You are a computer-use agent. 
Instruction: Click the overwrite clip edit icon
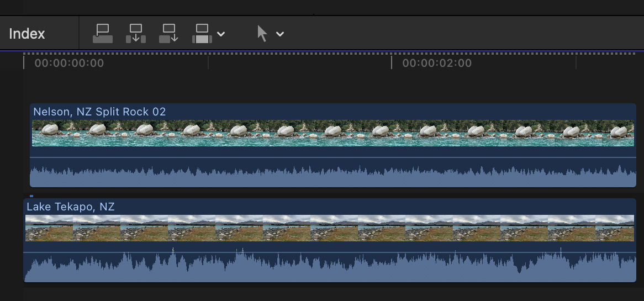pyautogui.click(x=202, y=34)
